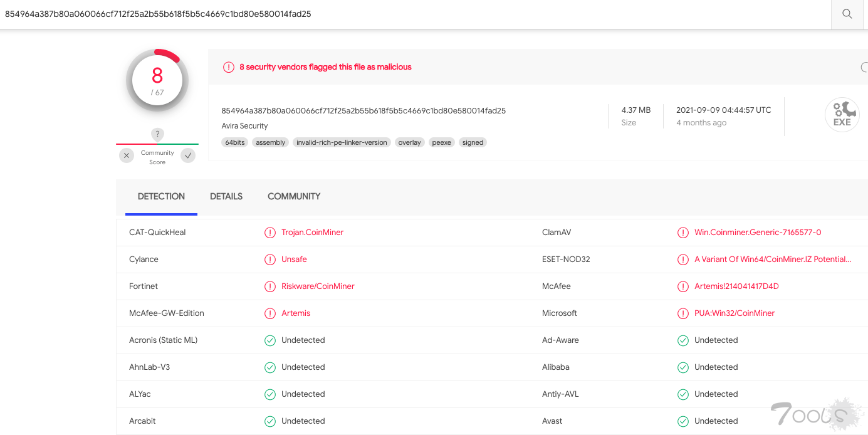The image size is (868, 435).
Task: Click the 64bits tag
Action: pyautogui.click(x=235, y=142)
